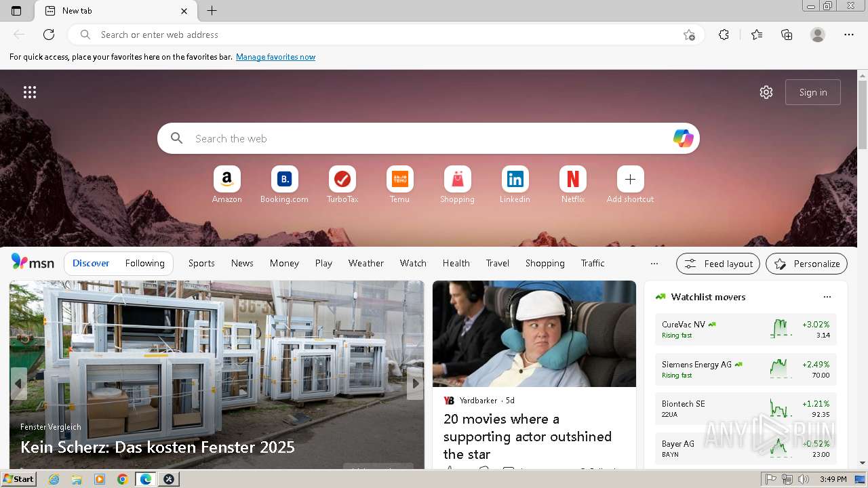The height and width of the screenshot is (488, 868).
Task: Open the Temu shortcut
Action: click(x=399, y=184)
